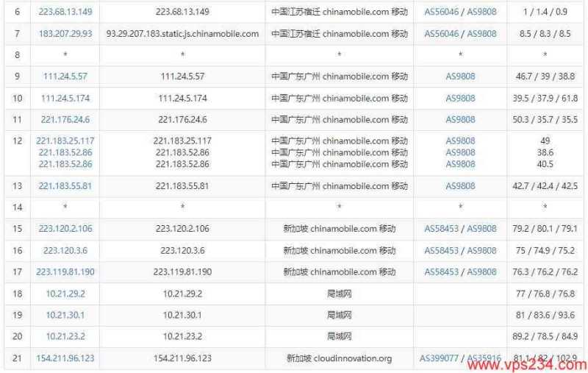The height and width of the screenshot is (373, 588).
Task: Click the 局域网 label in hop 18
Action: click(339, 294)
